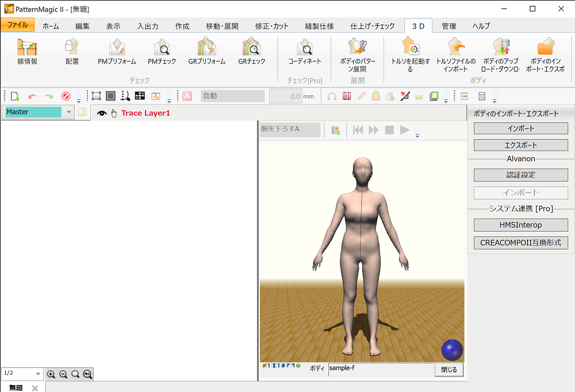Click トルソを起動する icon
This screenshot has height=392, width=575.
411,55
